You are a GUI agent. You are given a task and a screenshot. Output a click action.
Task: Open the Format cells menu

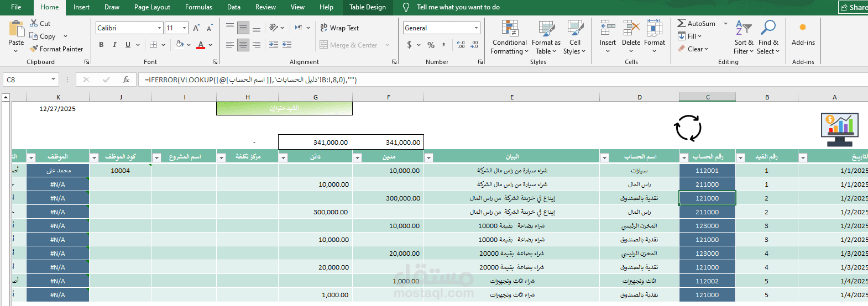[655, 37]
